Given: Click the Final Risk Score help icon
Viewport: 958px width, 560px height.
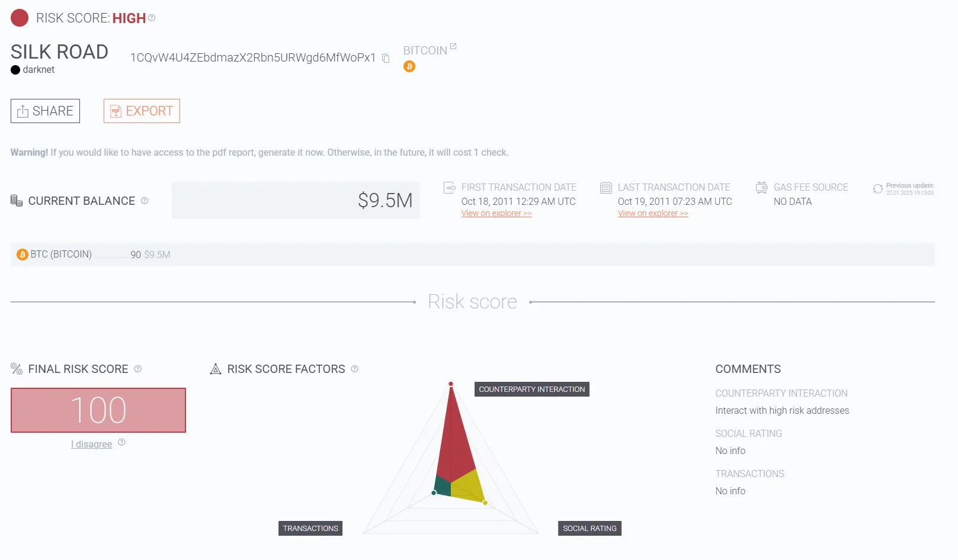Looking at the screenshot, I should click(x=138, y=369).
